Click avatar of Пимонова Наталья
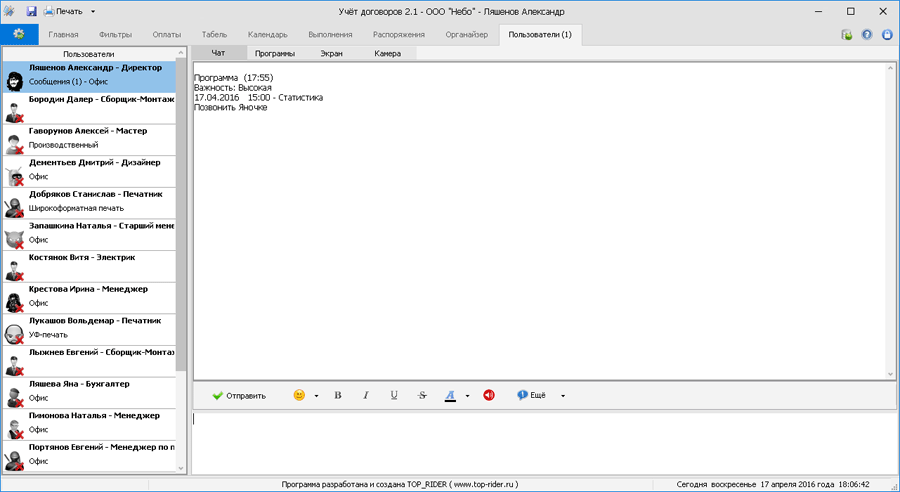This screenshot has width=900, height=492. coord(14,428)
